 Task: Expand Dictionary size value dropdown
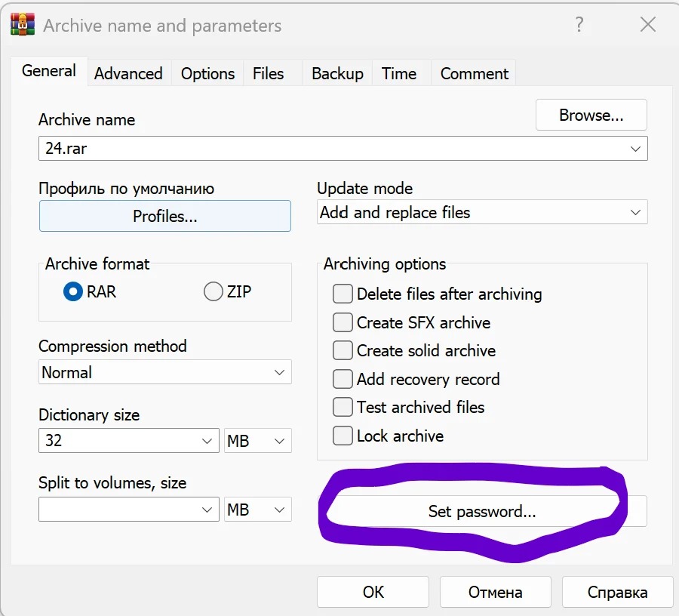point(128,441)
